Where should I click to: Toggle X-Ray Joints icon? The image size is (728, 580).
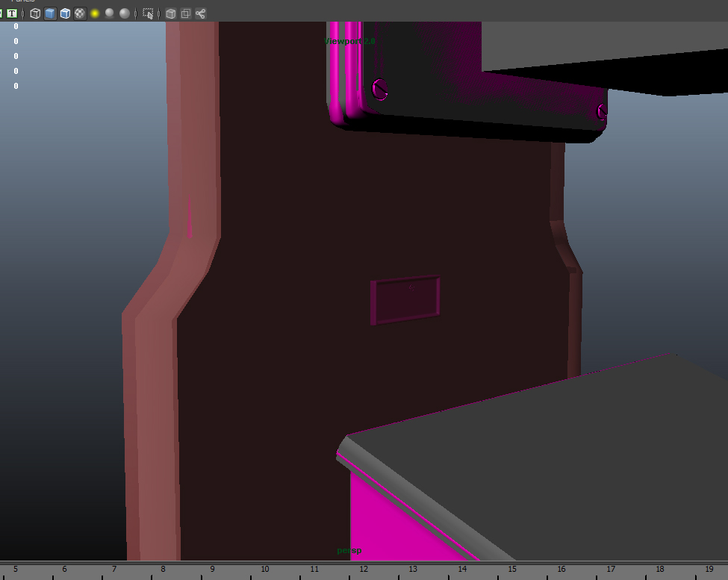coord(201,13)
